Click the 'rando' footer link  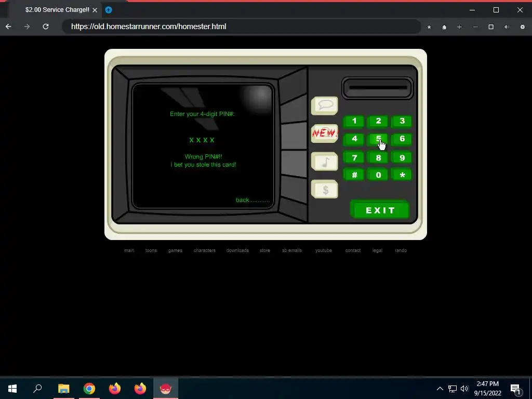[401, 250]
